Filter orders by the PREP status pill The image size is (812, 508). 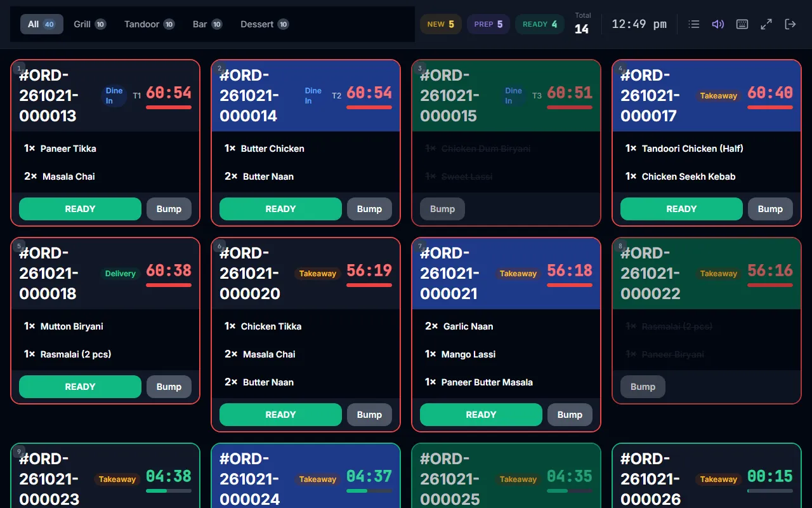tap(488, 24)
